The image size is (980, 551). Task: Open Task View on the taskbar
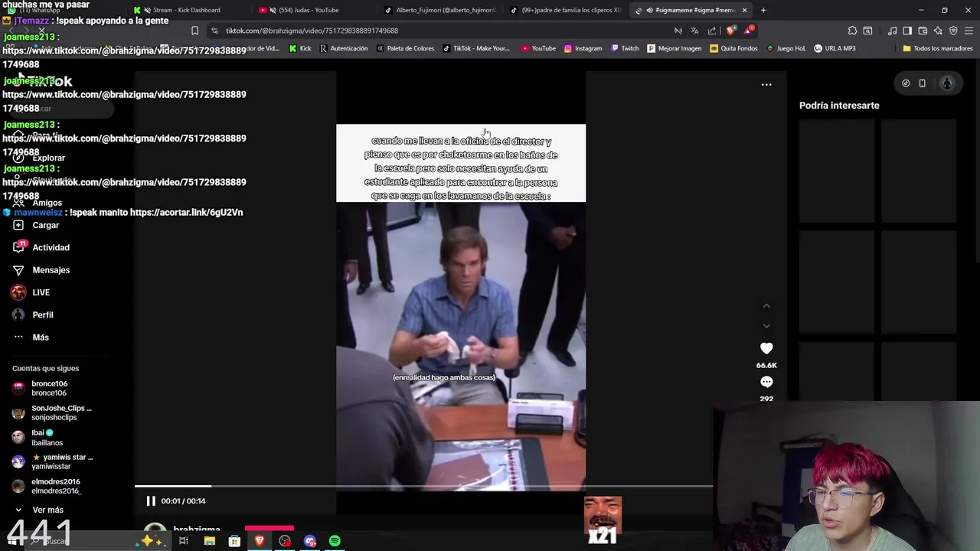(184, 541)
